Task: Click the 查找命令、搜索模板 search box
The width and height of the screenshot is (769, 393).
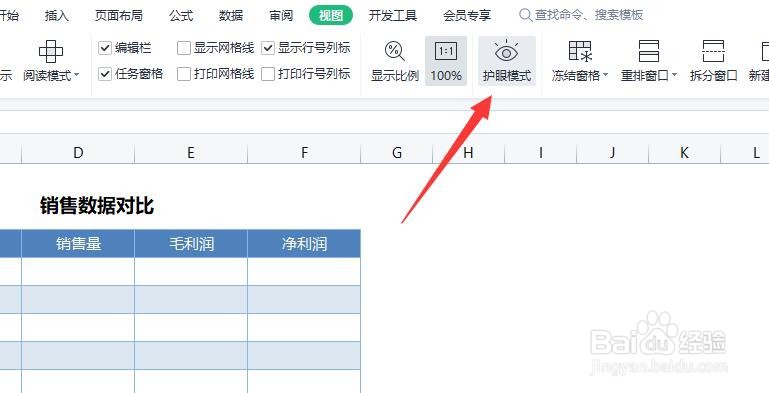Action: tap(582, 16)
